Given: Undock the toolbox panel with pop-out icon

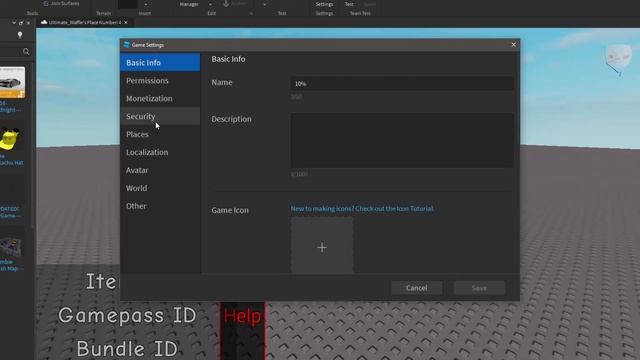Looking at the screenshot, I should coord(21,23).
